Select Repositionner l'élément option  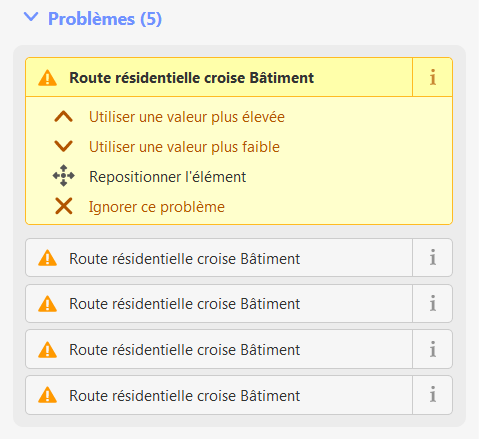[168, 177]
